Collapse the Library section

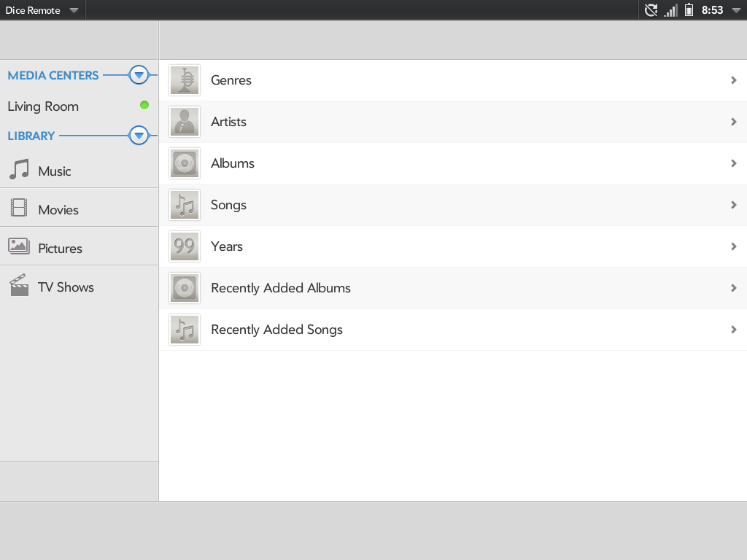click(139, 136)
